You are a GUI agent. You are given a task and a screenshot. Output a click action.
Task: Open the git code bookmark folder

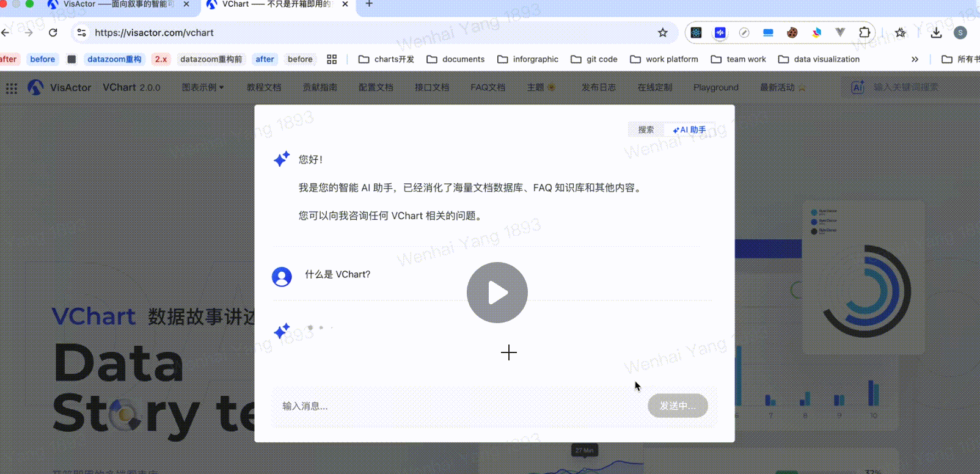(594, 59)
